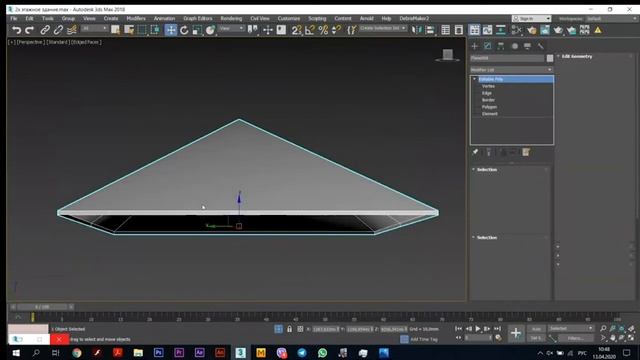
Task: Select Element sub-object level in stack
Action: (489, 114)
